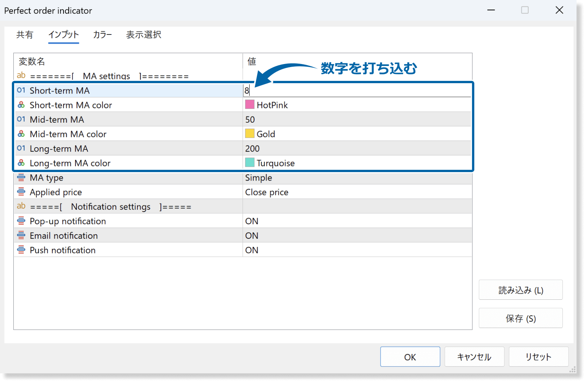
Task: Click the color wheel icon beside Long-term MA color
Action: pyautogui.click(x=21, y=163)
